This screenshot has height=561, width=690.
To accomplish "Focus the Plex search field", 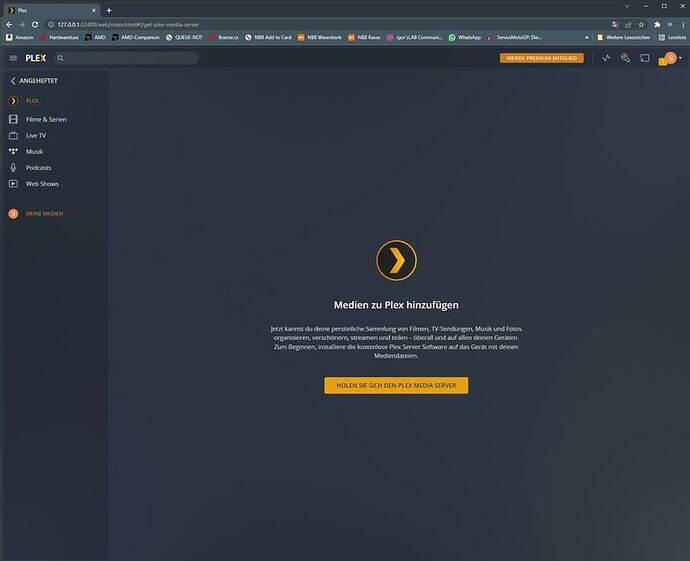I will (126, 58).
